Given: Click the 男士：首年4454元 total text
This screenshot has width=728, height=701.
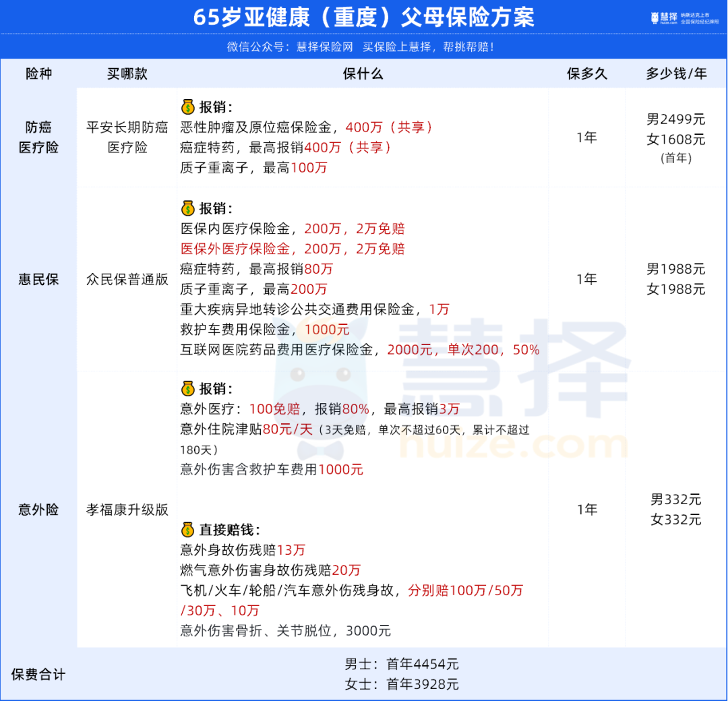Looking at the screenshot, I should (x=402, y=664).
